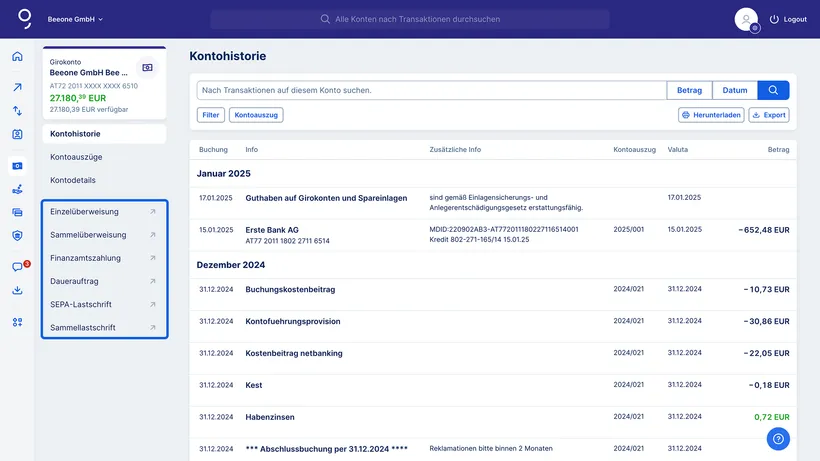Open the apps grid sidebar icon
Image resolution: width=820 pixels, height=461 pixels.
[17, 322]
